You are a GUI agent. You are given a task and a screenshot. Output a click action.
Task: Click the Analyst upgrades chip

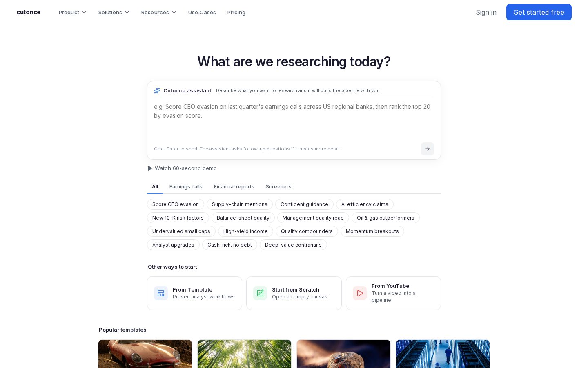pos(173,245)
